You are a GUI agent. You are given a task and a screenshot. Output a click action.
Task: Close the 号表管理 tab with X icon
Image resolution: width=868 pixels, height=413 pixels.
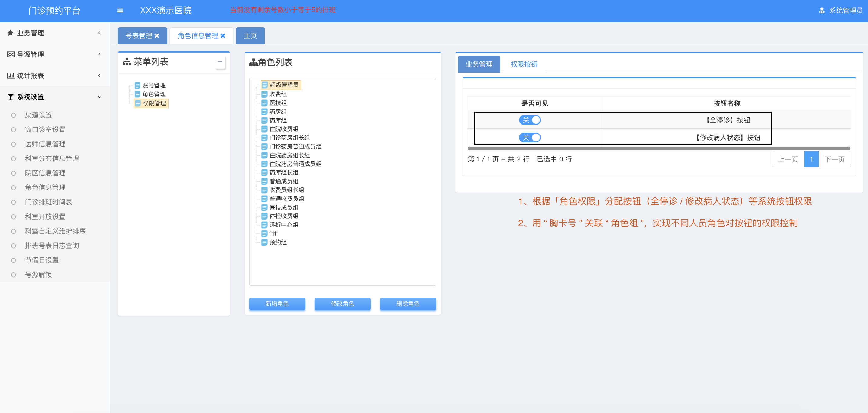[157, 36]
